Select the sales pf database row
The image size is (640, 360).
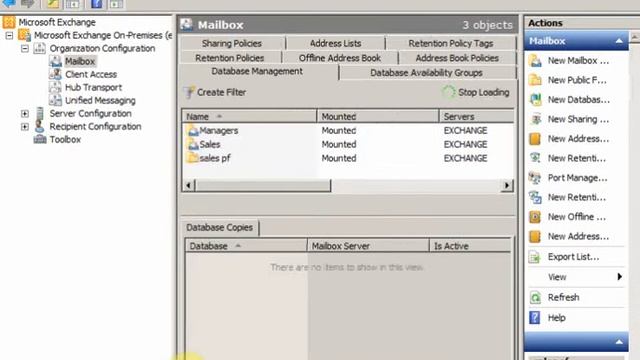pos(348,158)
